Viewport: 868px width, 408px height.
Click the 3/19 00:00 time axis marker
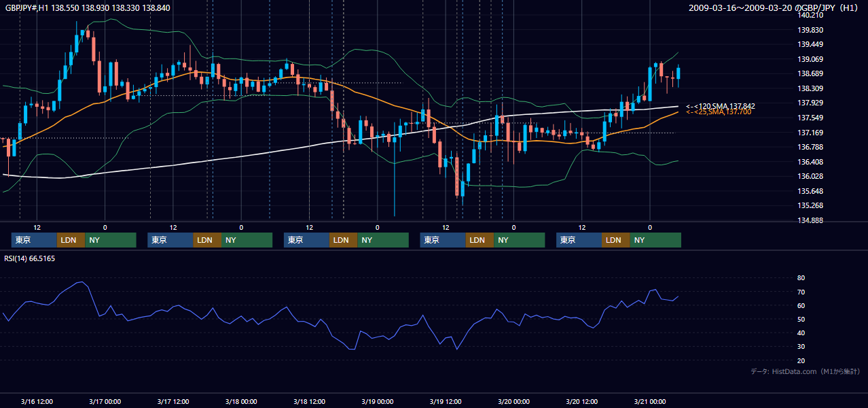pos(377,401)
